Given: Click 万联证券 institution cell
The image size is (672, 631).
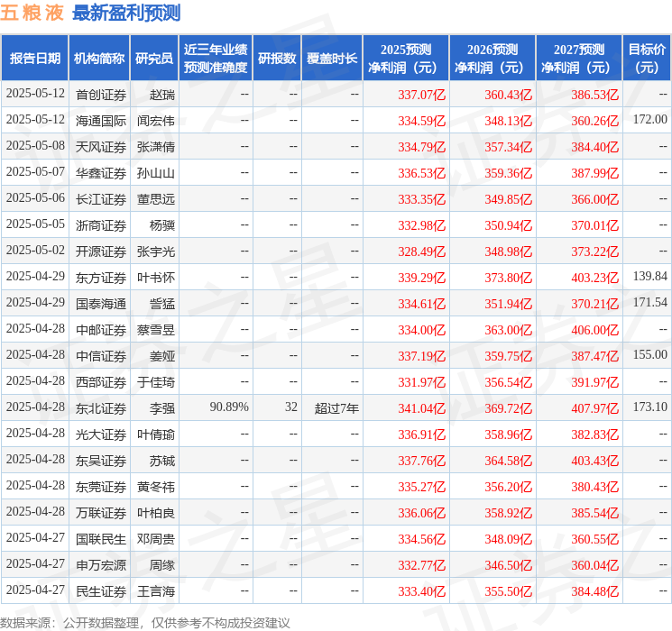Looking at the screenshot, I should coord(101,513).
